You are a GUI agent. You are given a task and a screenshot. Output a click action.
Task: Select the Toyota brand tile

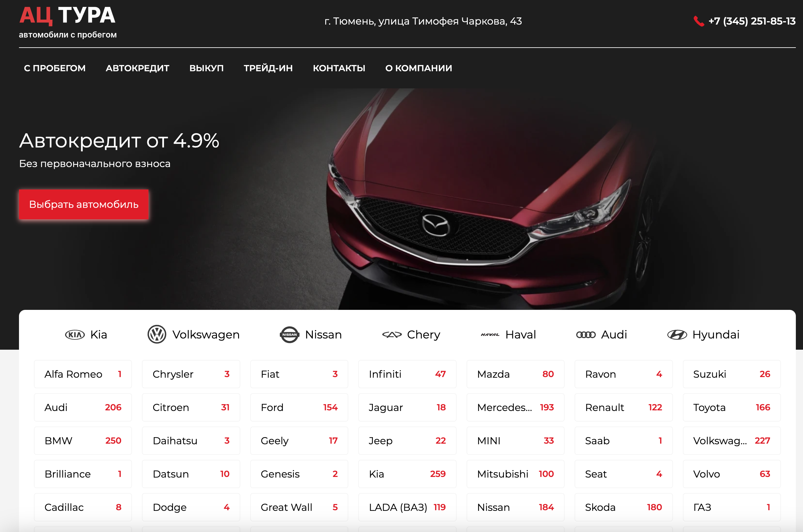(x=732, y=407)
